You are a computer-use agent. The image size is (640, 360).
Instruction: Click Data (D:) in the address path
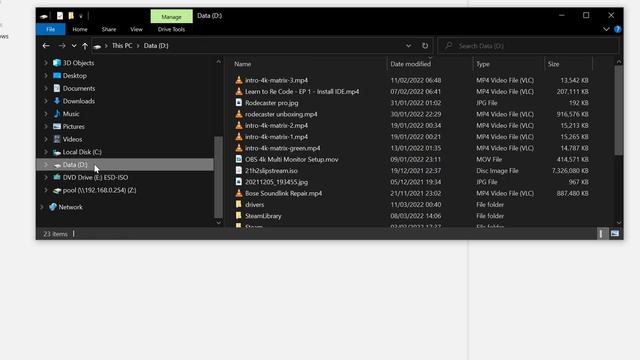click(x=156, y=46)
